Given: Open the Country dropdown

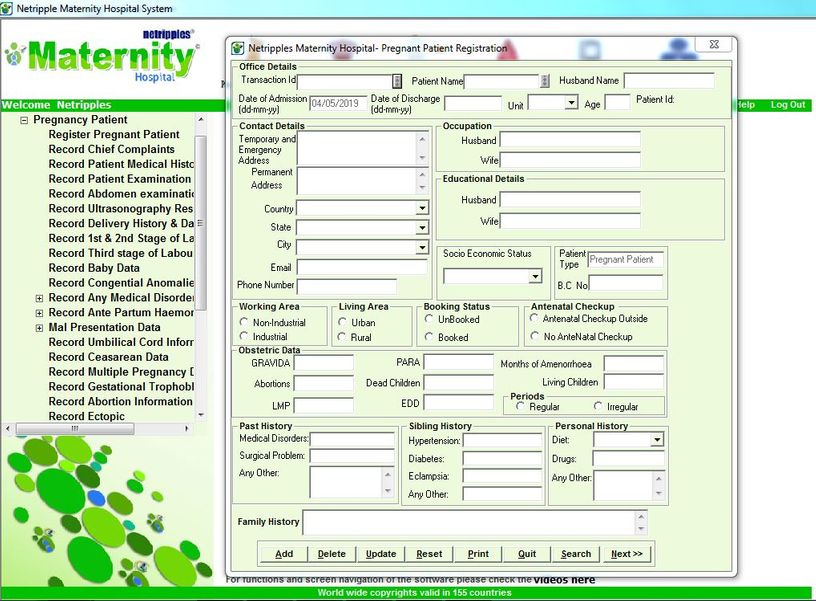Looking at the screenshot, I should 422,208.
